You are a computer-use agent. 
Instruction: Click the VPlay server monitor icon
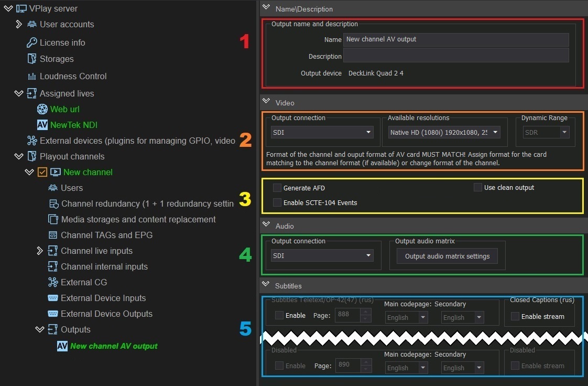click(21, 8)
